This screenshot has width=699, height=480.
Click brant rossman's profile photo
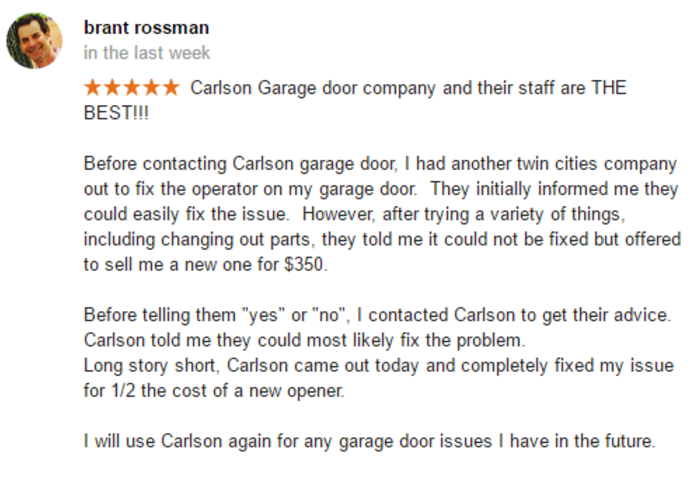pyautogui.click(x=35, y=40)
